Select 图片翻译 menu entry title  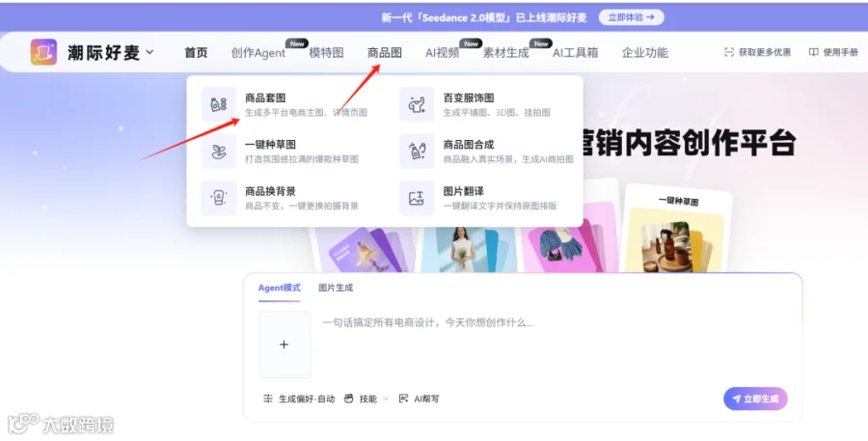[463, 191]
